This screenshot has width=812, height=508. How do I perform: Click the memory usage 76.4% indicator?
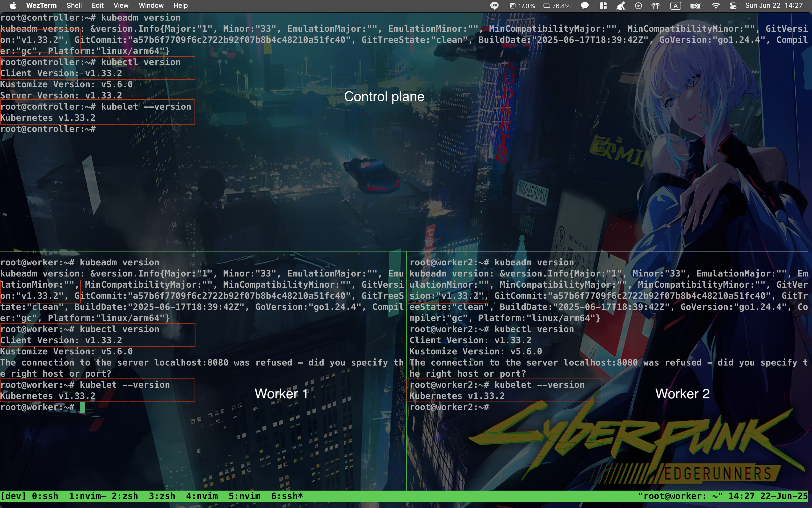[x=557, y=6]
